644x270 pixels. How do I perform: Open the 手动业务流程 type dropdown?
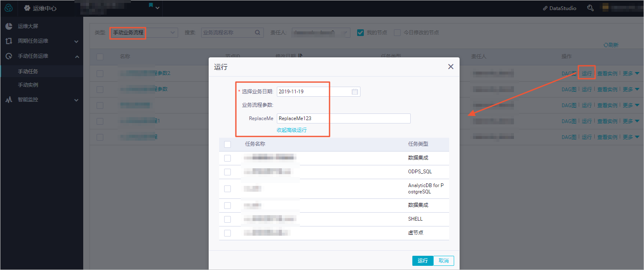coord(144,33)
